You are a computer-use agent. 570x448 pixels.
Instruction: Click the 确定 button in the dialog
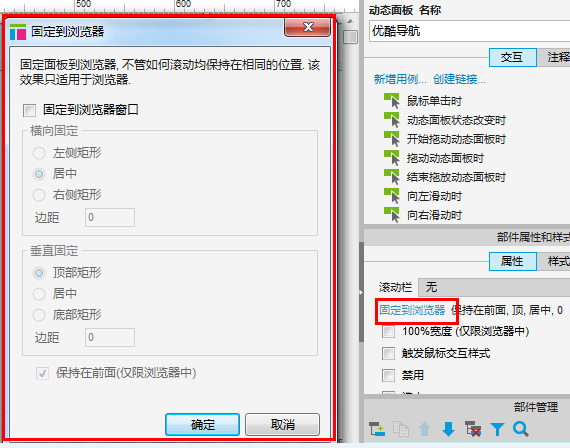202,424
